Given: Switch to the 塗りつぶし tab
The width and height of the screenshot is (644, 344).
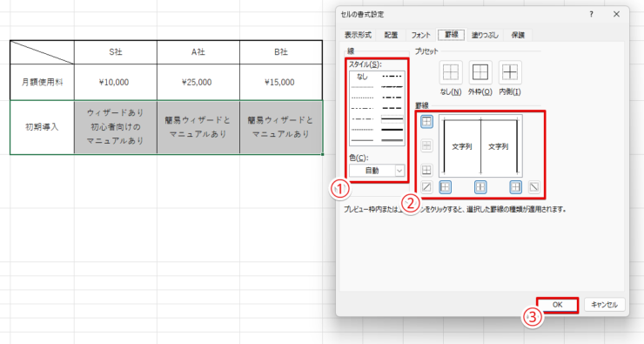Looking at the screenshot, I should point(485,35).
